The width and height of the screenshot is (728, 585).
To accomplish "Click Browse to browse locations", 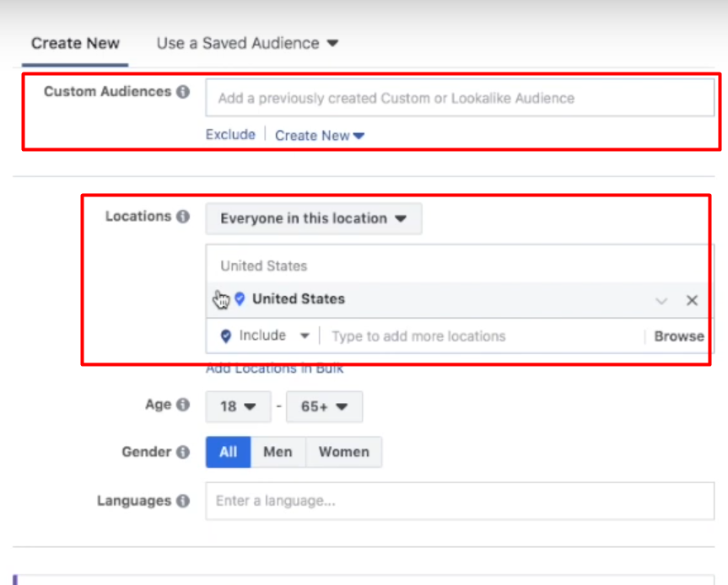I will pos(678,335).
